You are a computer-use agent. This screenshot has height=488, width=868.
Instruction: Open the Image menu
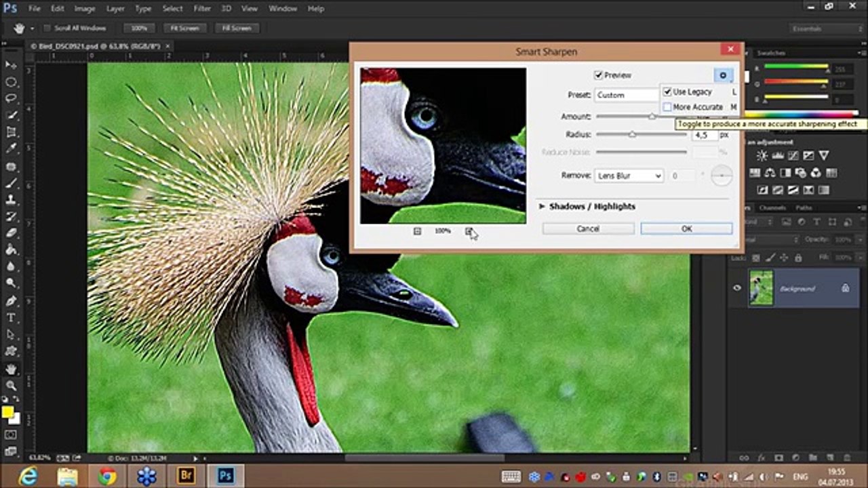85,9
